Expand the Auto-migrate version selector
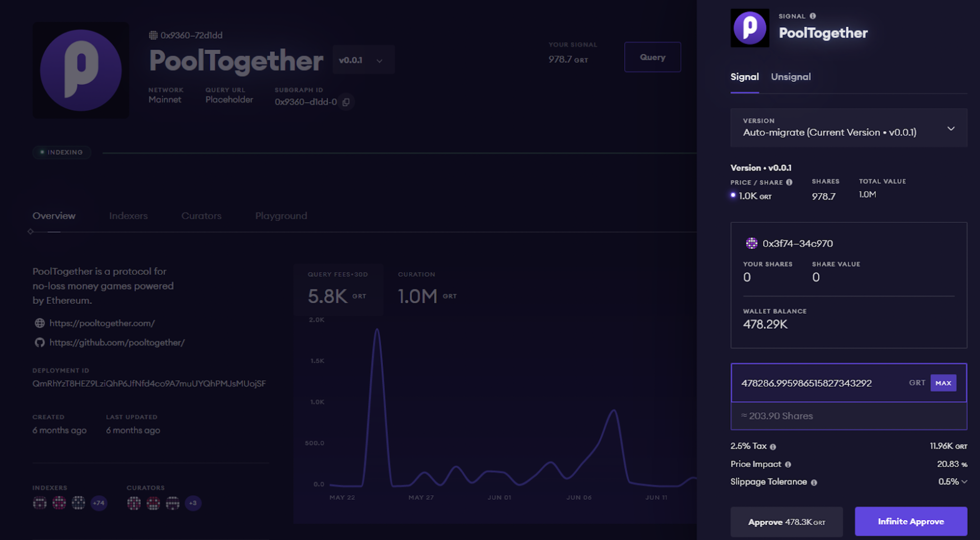The height and width of the screenshot is (540, 980). click(x=848, y=128)
